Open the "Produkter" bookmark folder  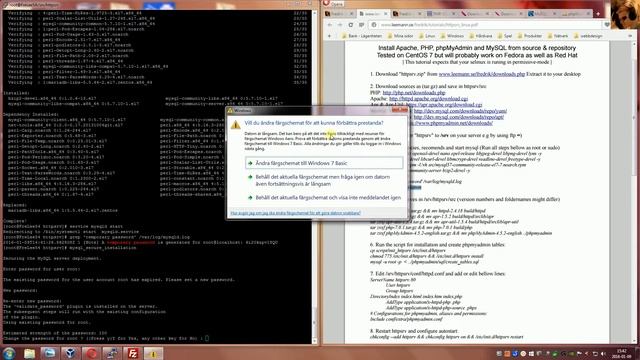pyautogui.click(x=529, y=36)
